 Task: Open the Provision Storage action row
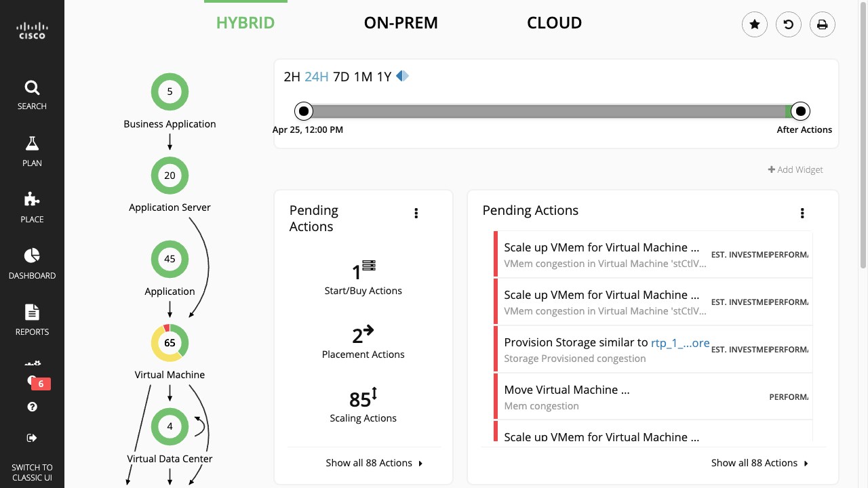[654, 350]
